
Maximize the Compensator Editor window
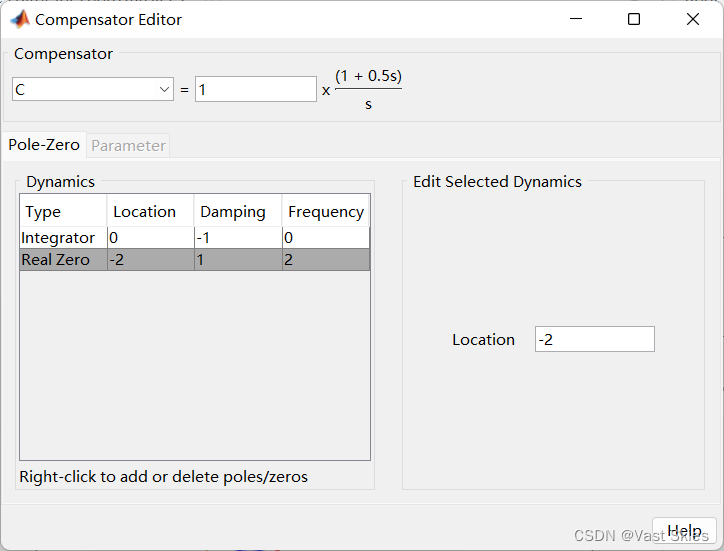634,19
